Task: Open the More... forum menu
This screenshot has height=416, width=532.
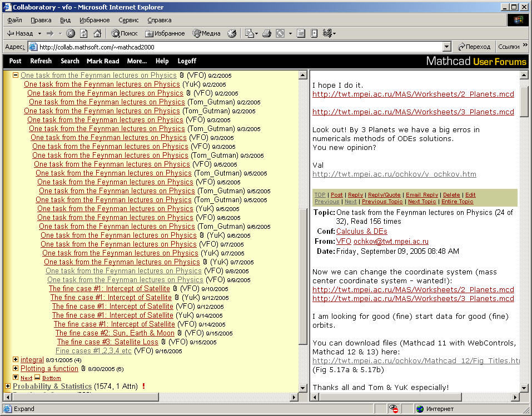Action: click(x=137, y=61)
